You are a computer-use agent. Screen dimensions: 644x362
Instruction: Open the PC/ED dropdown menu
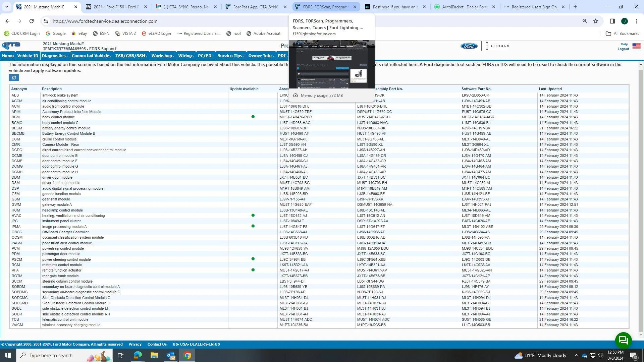pos(206,56)
